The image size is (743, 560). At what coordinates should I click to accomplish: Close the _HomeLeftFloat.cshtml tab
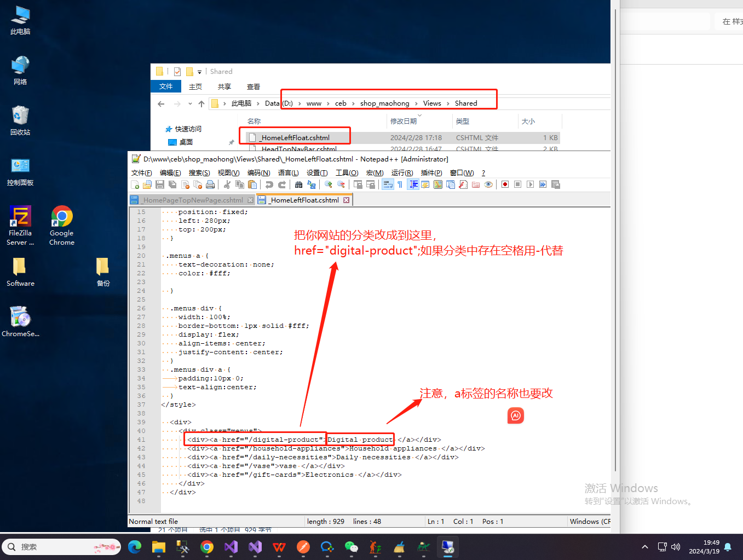346,200
